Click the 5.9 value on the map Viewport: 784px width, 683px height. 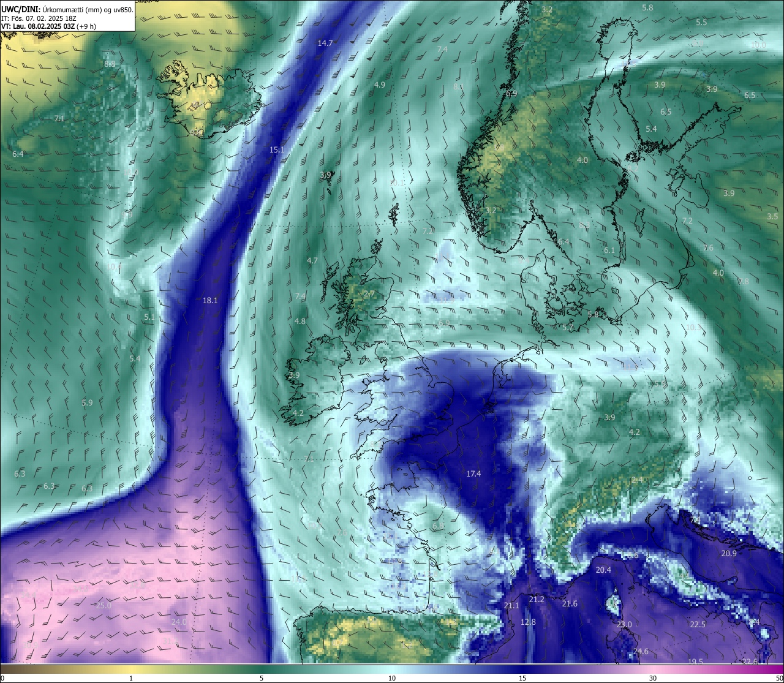point(87,402)
